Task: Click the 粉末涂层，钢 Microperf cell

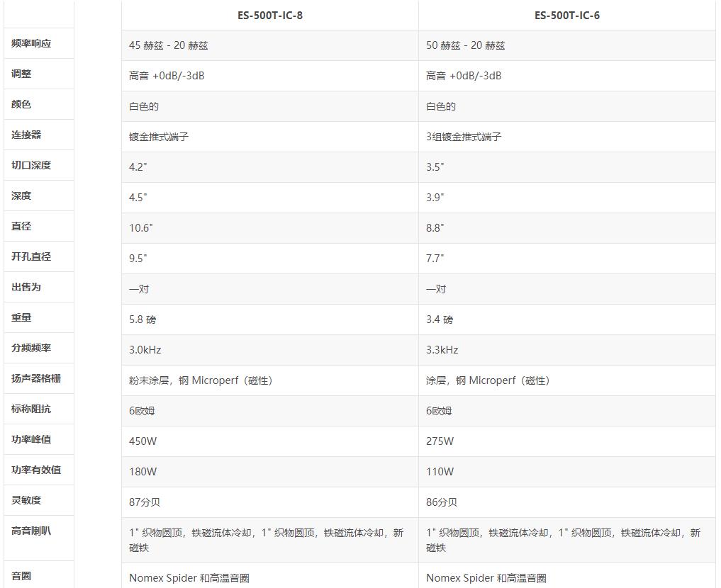Action: pyautogui.click(x=201, y=380)
